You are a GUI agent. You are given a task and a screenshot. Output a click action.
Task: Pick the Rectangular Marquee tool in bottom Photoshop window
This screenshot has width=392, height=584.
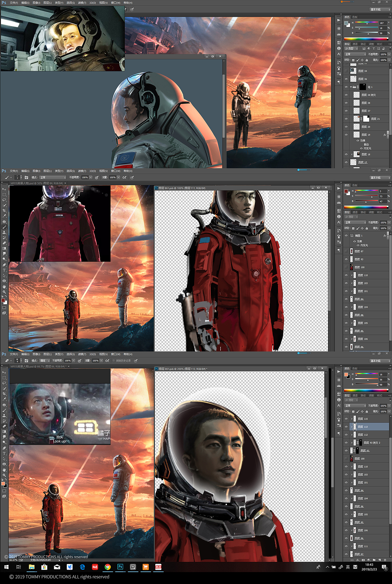point(4,378)
